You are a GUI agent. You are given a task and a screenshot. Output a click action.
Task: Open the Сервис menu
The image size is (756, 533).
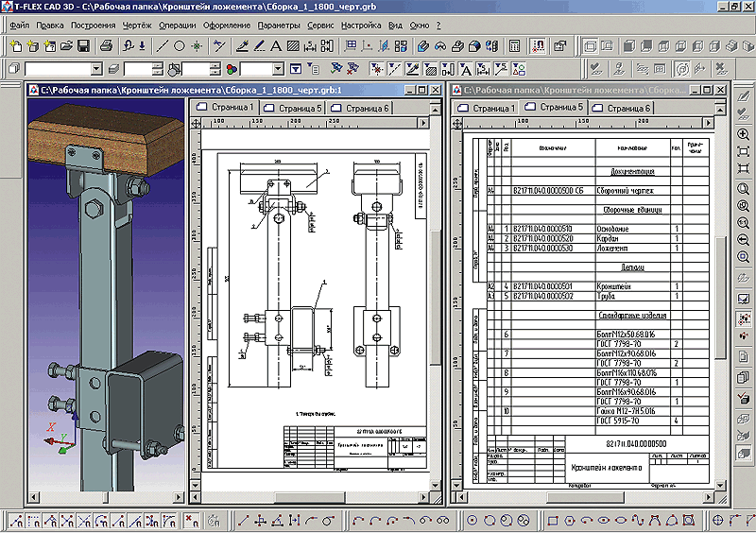tap(320, 26)
